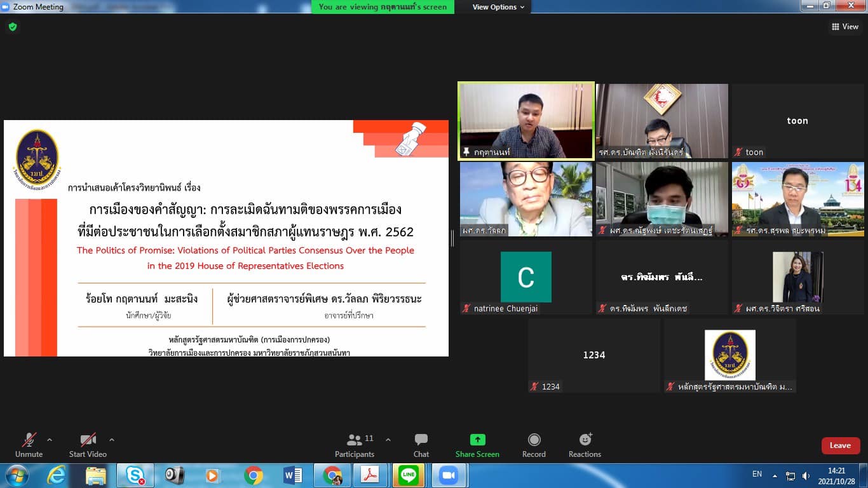
Task: Click the screen-viewing notification banner
Action: tap(383, 7)
